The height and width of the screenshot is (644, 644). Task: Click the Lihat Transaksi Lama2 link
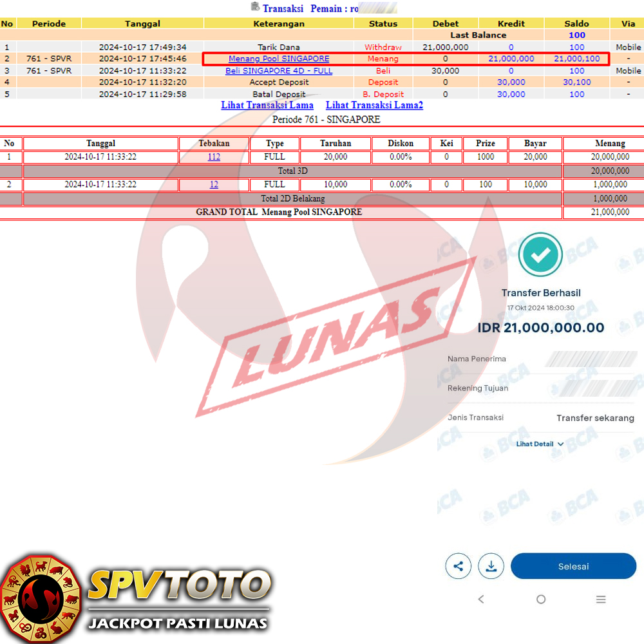pos(374,105)
